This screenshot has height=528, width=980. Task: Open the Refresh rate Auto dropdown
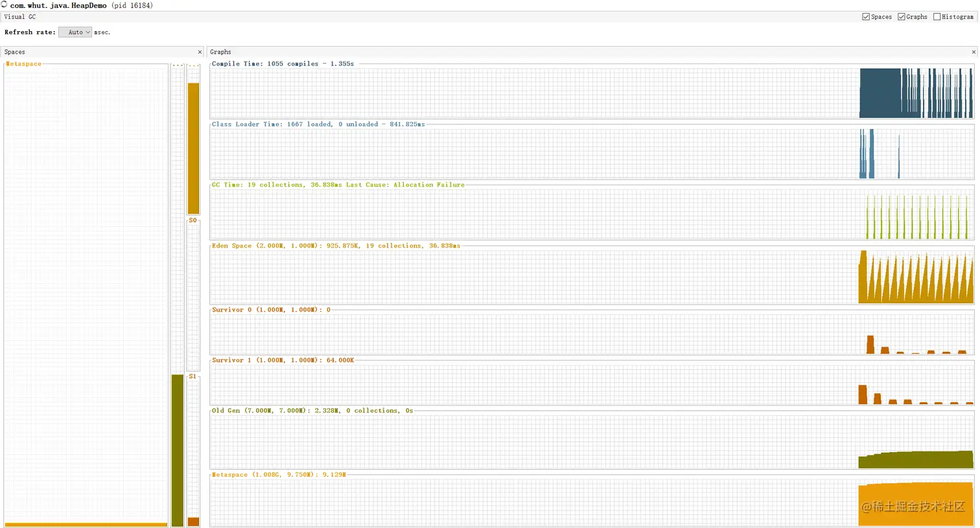[x=75, y=32]
